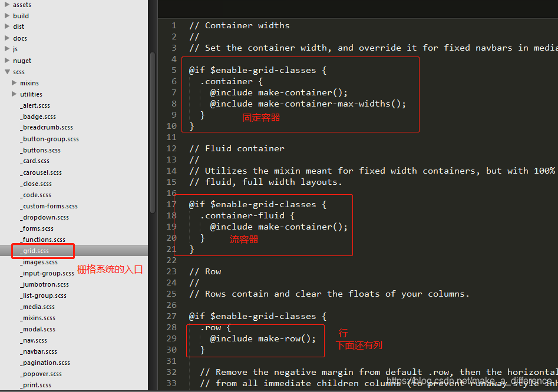Select the utilities folder under scss
The height and width of the screenshot is (392, 558).
31,94
